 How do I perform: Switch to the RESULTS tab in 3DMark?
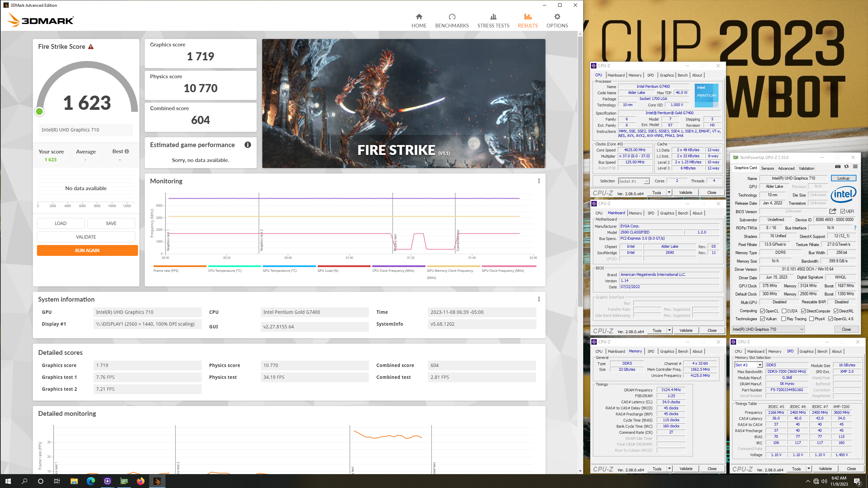pyautogui.click(x=528, y=21)
